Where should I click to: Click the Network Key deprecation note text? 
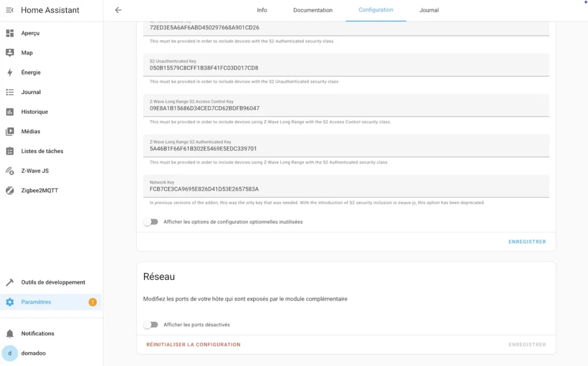pyautogui.click(x=317, y=203)
